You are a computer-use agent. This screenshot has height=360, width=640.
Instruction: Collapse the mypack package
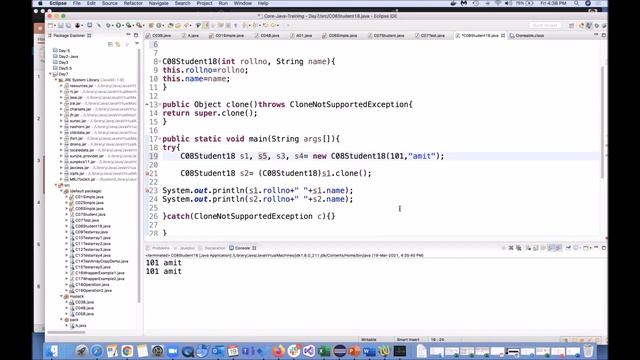click(x=61, y=296)
